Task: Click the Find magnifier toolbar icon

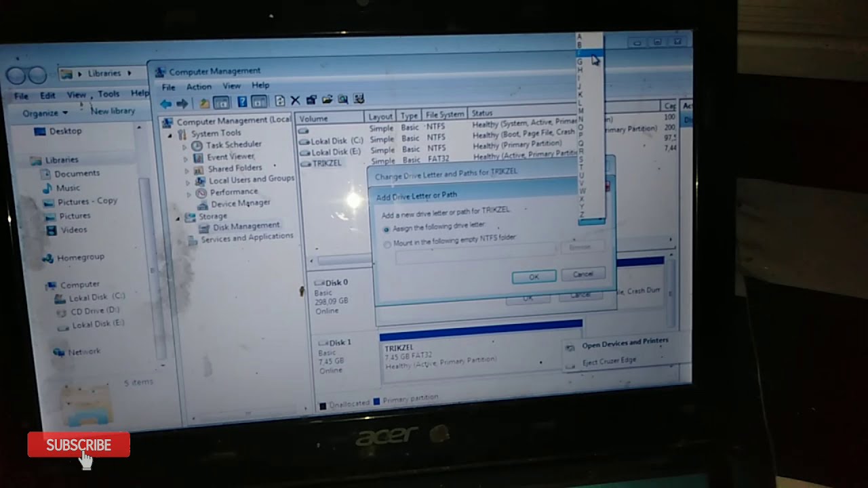Action: tap(343, 99)
